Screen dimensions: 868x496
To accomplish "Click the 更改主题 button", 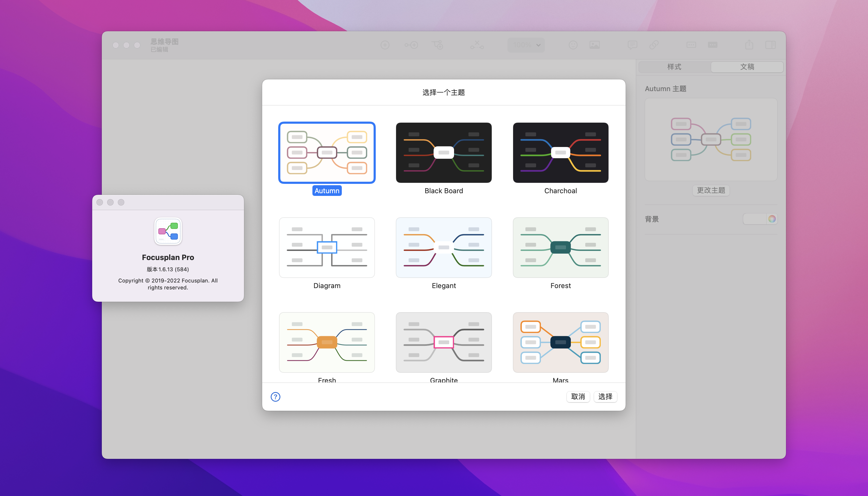I will 711,190.
